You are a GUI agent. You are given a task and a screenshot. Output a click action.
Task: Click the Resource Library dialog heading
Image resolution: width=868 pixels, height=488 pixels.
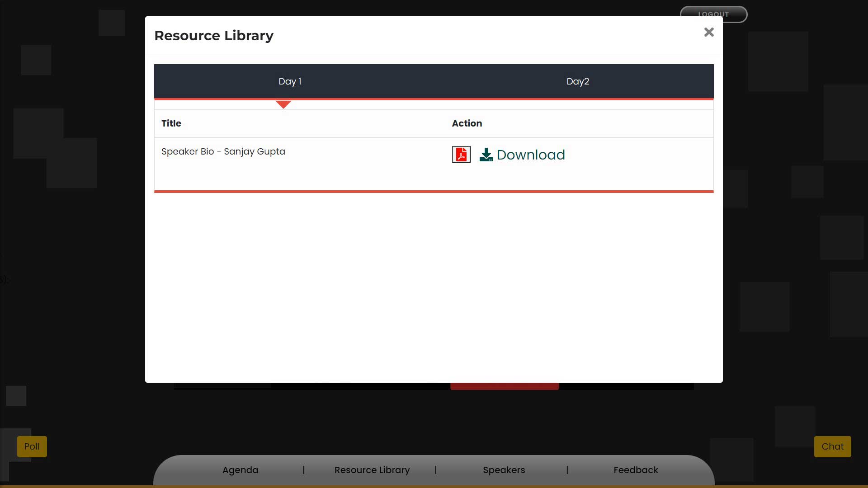(x=214, y=36)
